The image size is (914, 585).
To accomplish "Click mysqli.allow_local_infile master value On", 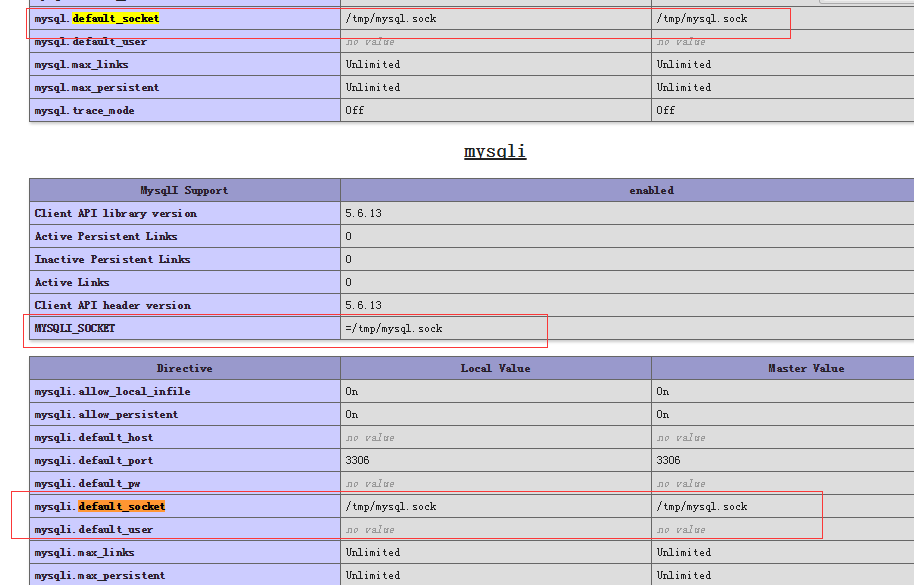I will 663,392.
